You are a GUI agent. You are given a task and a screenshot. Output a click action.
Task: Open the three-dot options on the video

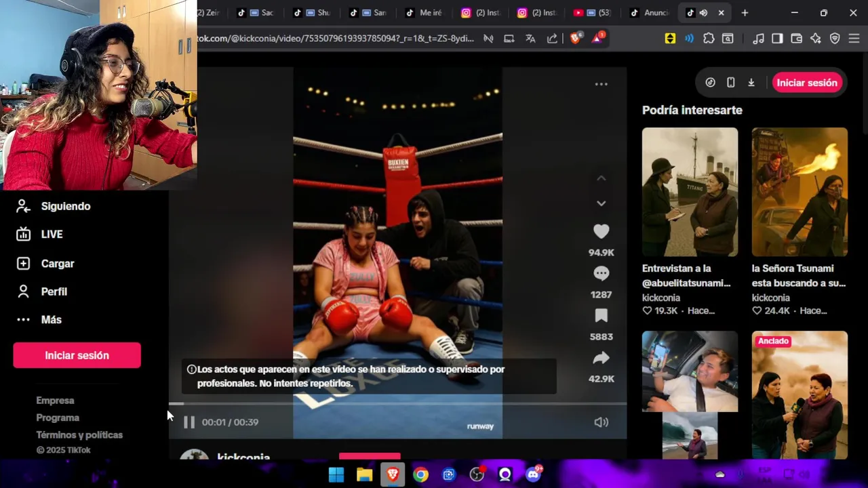601,84
